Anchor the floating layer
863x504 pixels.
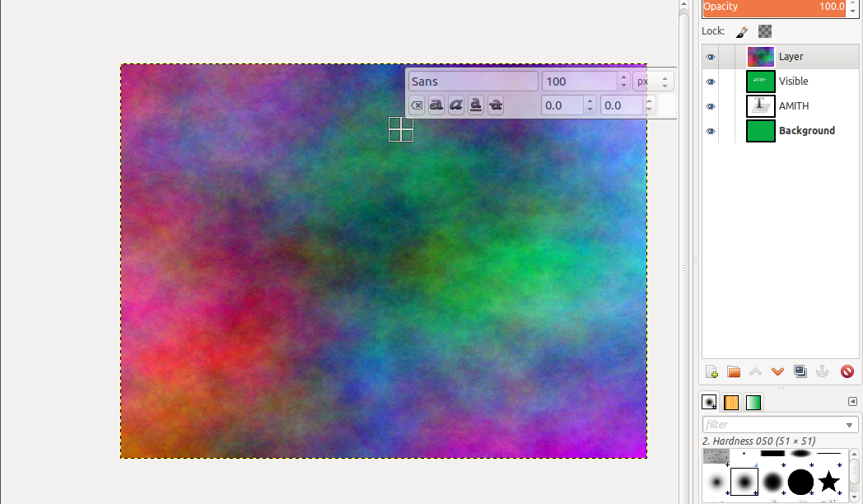(x=823, y=372)
